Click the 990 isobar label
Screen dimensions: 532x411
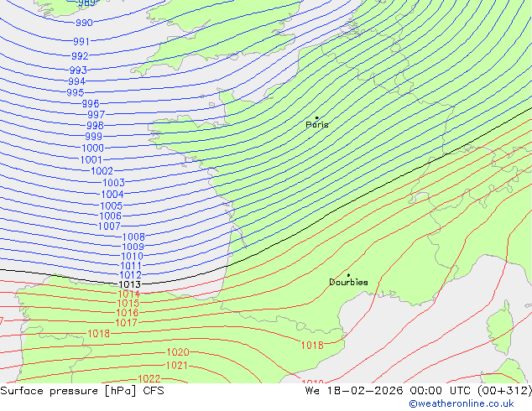tap(84, 23)
